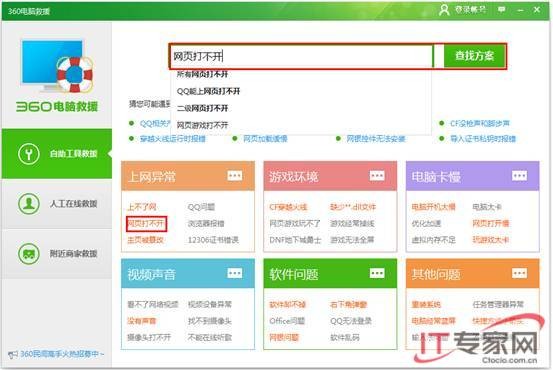Choose suggestion QQ能上网页打不开
Viewport: 553px width, 370px height.
(208, 91)
